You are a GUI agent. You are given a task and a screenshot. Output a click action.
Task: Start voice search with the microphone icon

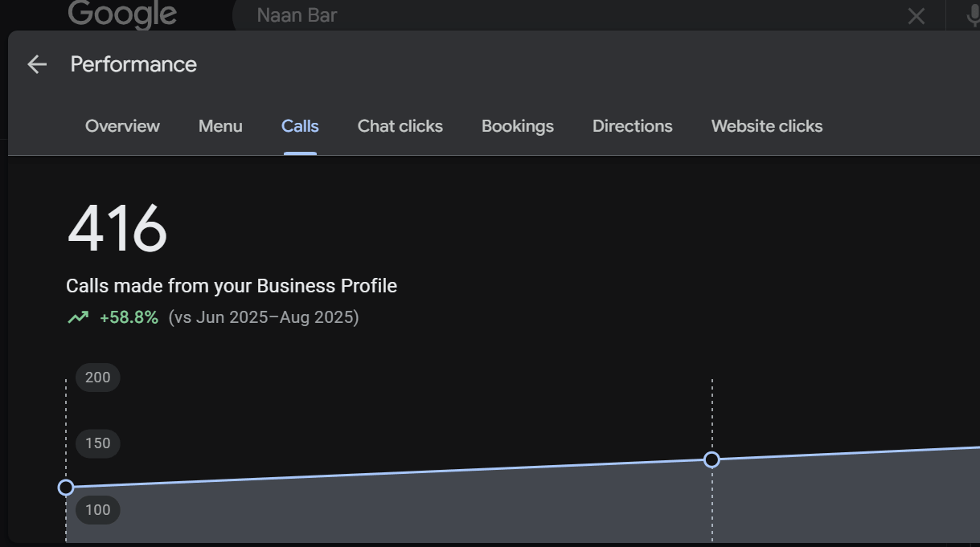pos(972,15)
